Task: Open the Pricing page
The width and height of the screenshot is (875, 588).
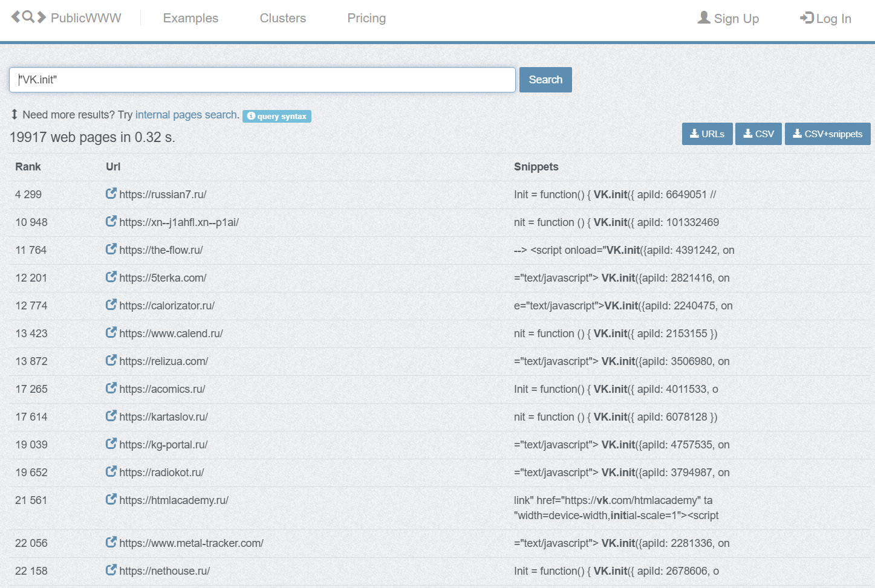Action: (366, 18)
